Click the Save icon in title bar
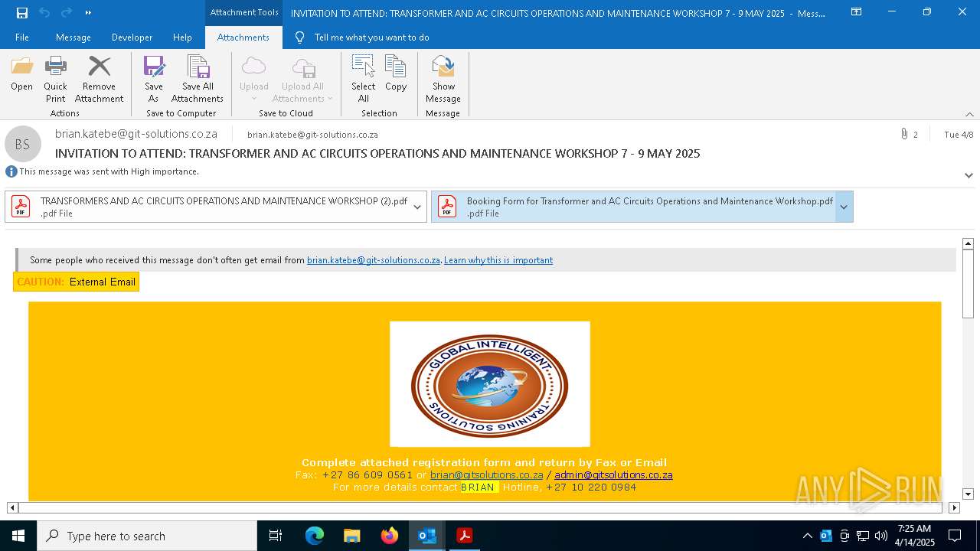 click(x=22, y=12)
